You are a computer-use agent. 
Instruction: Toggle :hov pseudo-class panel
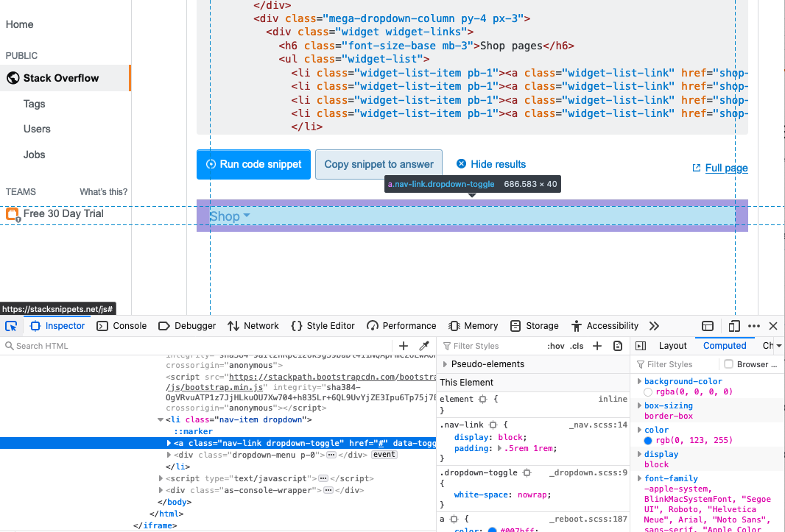click(x=556, y=346)
